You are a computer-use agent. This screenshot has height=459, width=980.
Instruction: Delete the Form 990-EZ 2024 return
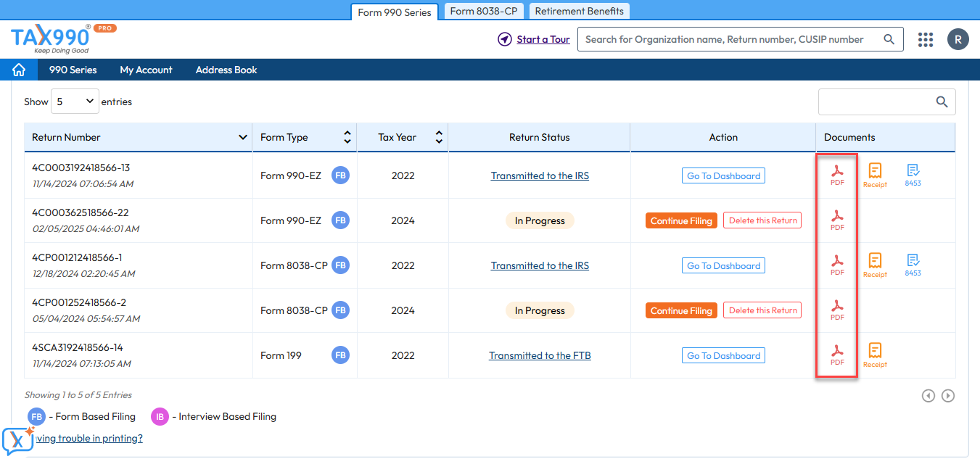click(x=762, y=220)
